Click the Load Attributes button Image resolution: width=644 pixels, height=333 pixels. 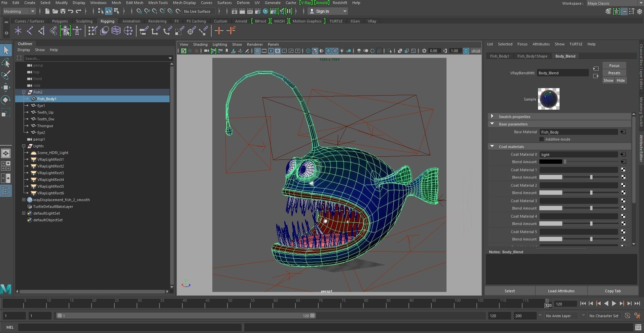pos(561,291)
